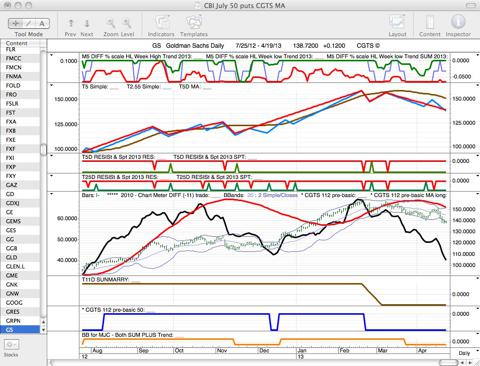The height and width of the screenshot is (366, 480).
Task: Go to next chart with Next arrow
Action: click(x=87, y=23)
